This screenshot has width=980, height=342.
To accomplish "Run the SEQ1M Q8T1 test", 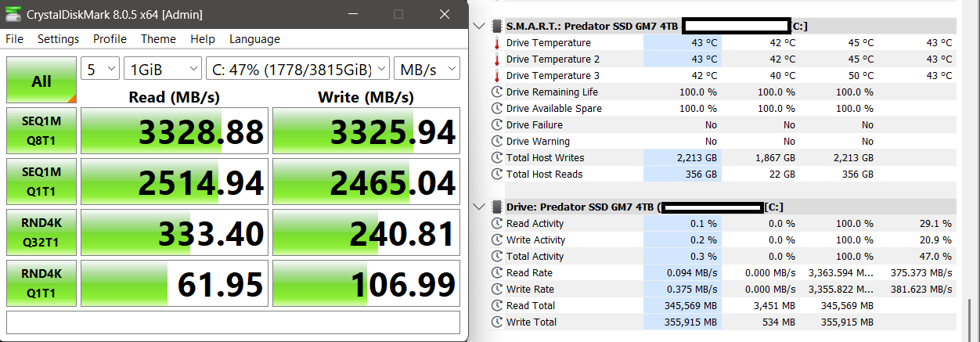I will (41, 131).
